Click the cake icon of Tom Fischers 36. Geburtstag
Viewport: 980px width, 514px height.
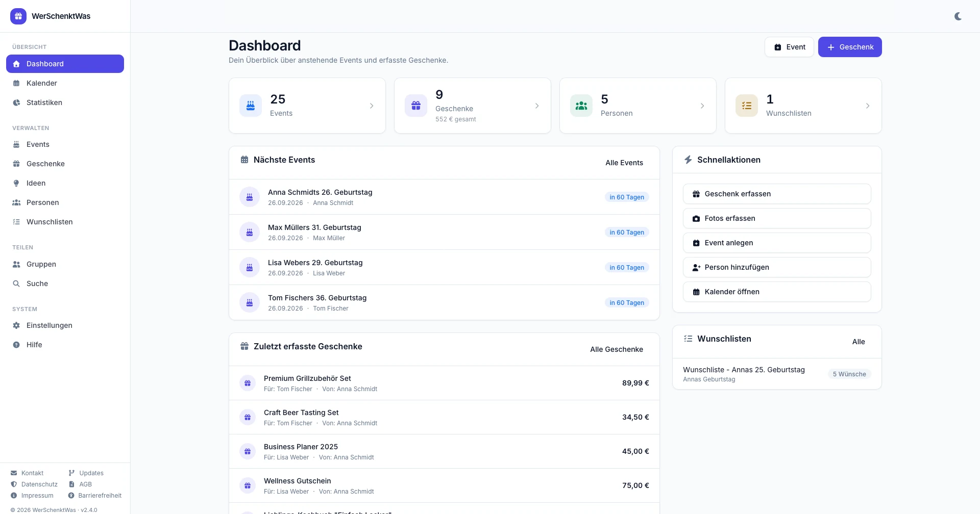[x=250, y=302]
